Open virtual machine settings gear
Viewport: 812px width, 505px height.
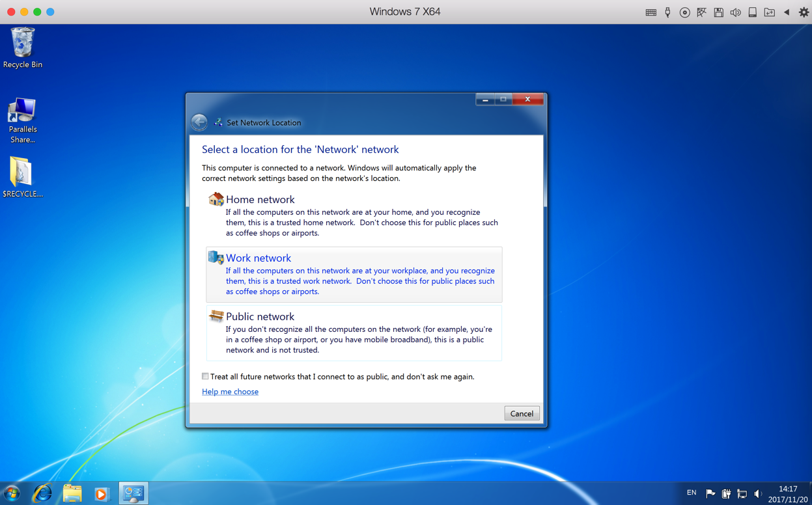tap(804, 12)
